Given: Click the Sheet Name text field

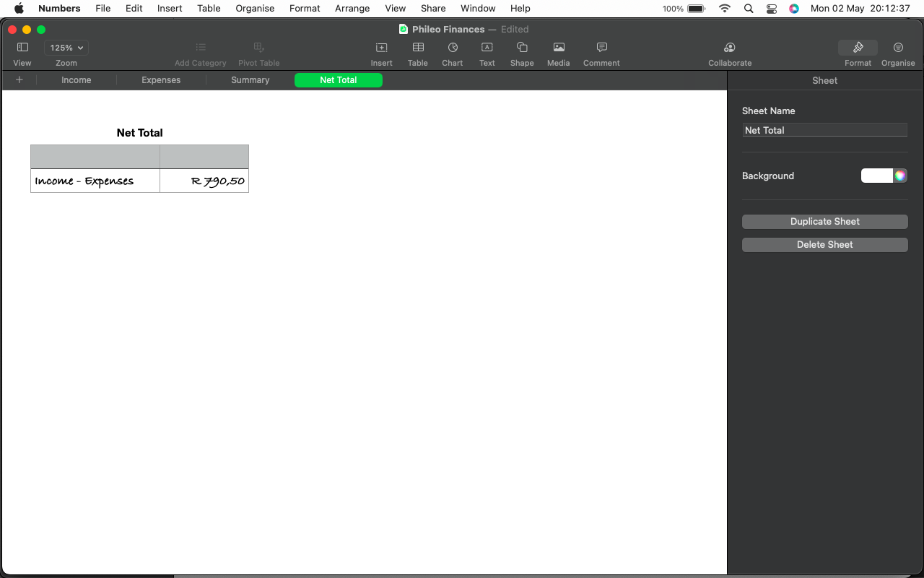Looking at the screenshot, I should pyautogui.click(x=825, y=130).
